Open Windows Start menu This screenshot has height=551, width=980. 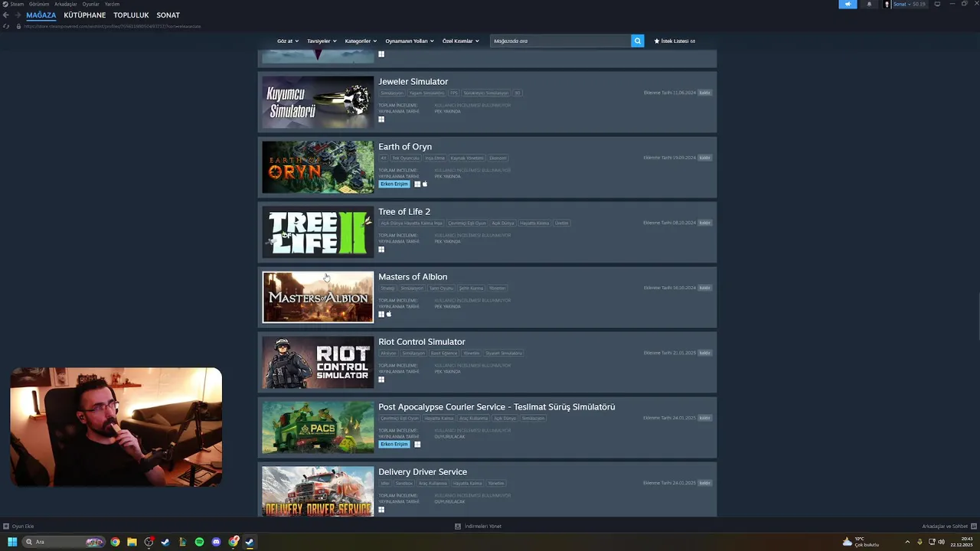(x=12, y=542)
